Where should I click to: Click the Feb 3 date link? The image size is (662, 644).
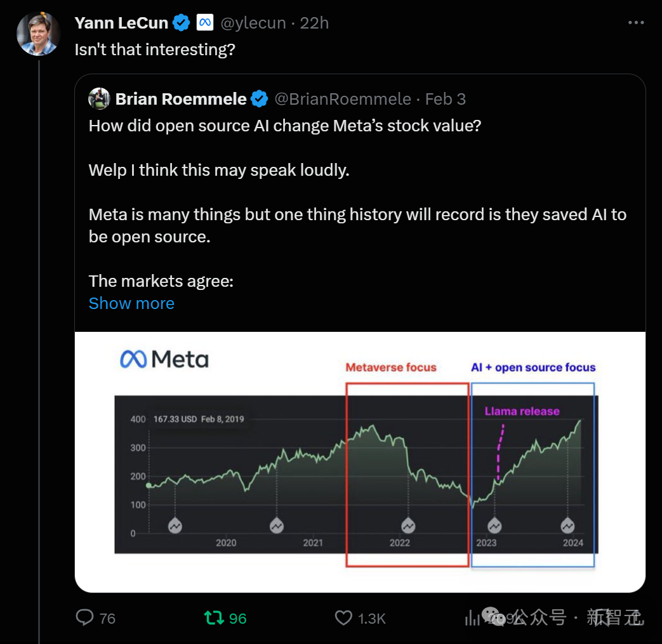[446, 99]
